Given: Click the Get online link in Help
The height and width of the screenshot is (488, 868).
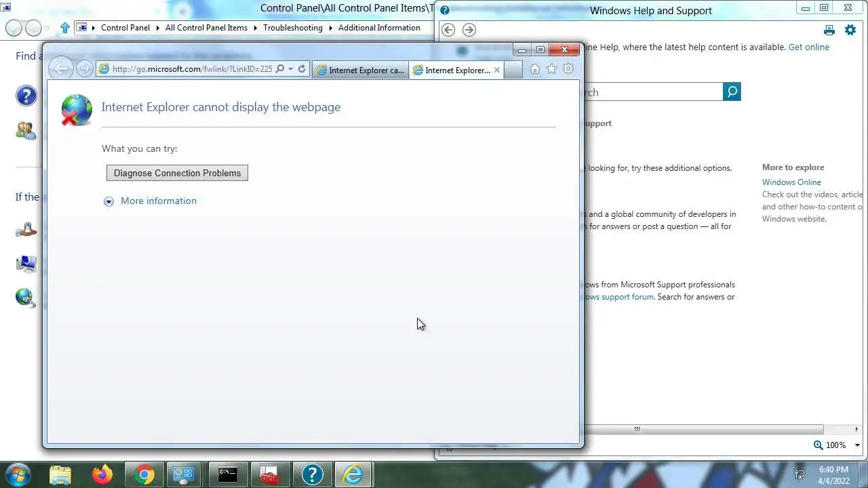Looking at the screenshot, I should coord(809,47).
